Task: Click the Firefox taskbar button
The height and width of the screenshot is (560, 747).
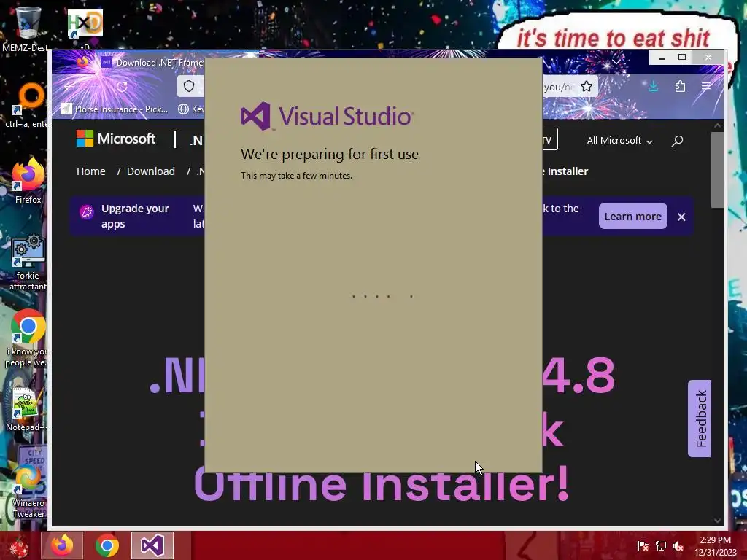Action: click(x=62, y=545)
